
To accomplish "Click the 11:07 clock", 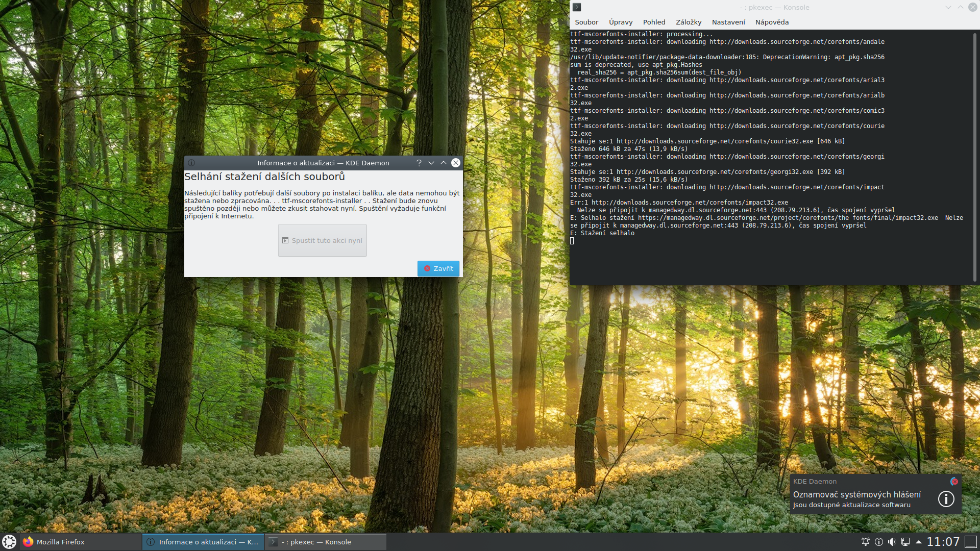I will point(943,542).
